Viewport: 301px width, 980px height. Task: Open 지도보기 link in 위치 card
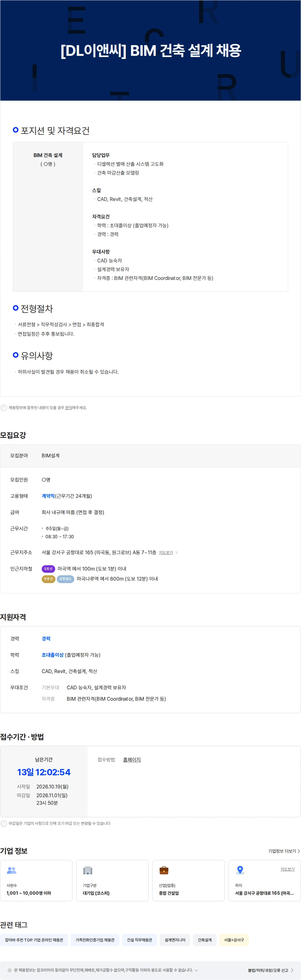[x=287, y=869]
